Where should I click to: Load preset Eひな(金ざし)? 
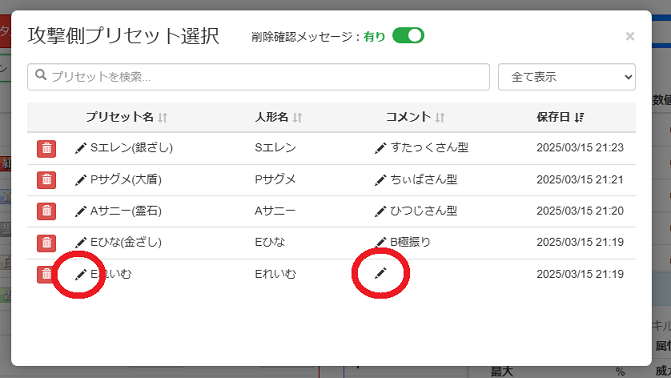[126, 242]
